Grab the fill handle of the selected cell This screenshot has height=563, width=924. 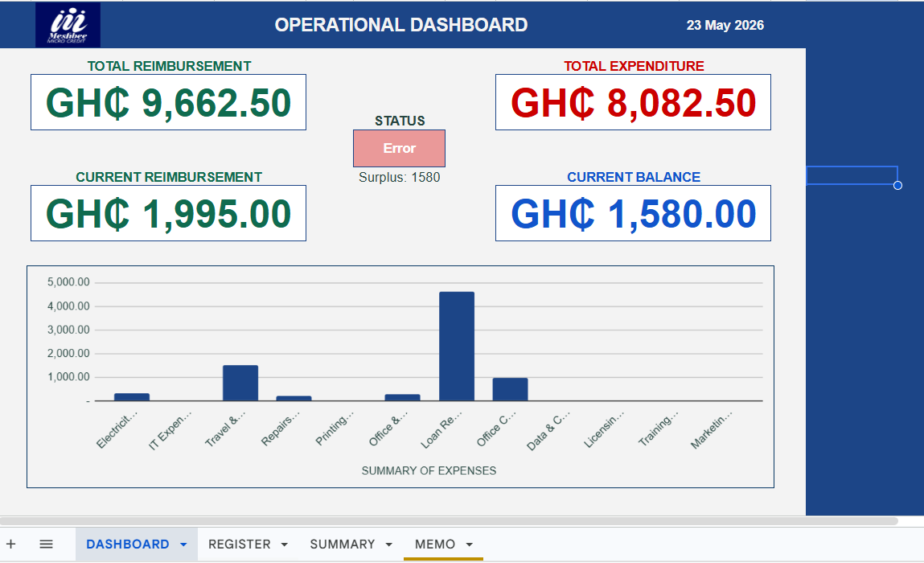[897, 185]
